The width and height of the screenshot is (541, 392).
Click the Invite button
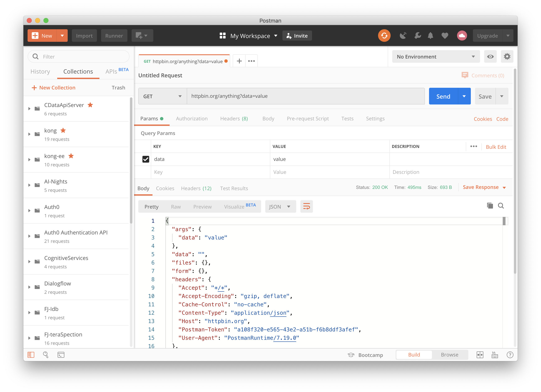[x=297, y=36]
